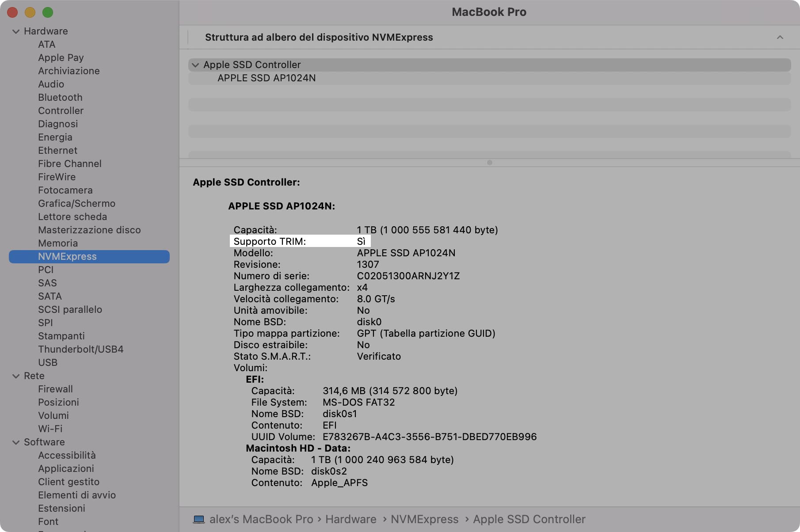Screen dimensions: 800x532
Task: Select Archiviazione in the sidebar
Action: [x=69, y=71]
